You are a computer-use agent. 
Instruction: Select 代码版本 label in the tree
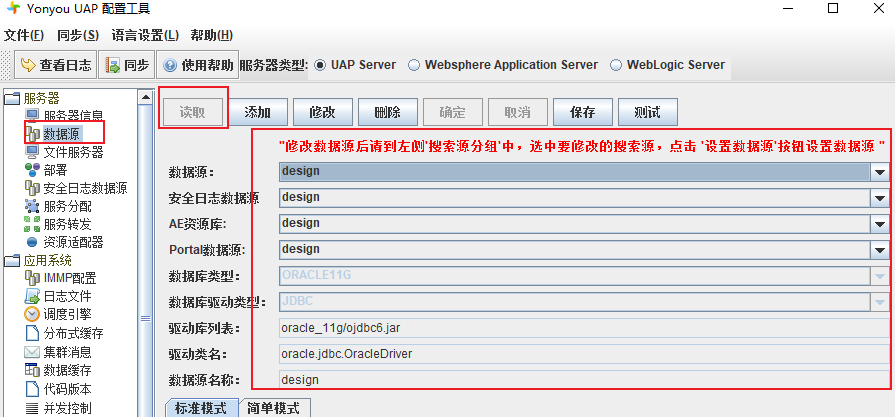pyautogui.click(x=67, y=389)
